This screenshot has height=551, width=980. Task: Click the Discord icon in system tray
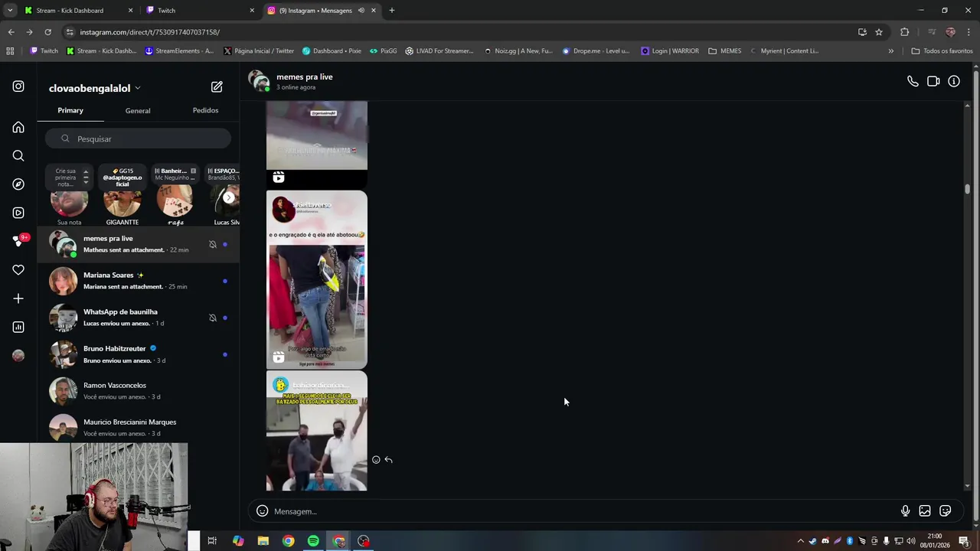pyautogui.click(x=825, y=541)
